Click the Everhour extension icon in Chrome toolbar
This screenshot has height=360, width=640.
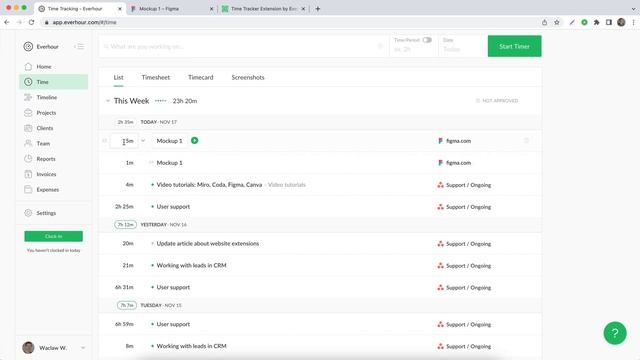tap(584, 22)
